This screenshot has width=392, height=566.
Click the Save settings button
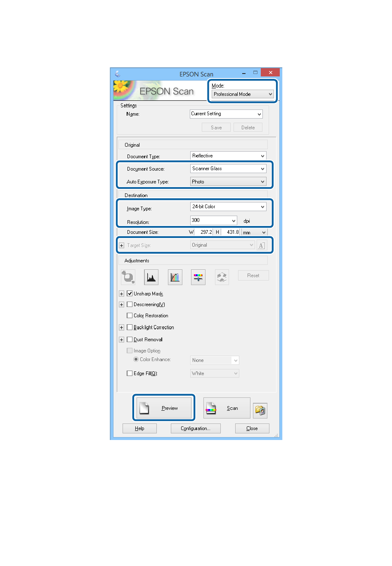coord(216,128)
